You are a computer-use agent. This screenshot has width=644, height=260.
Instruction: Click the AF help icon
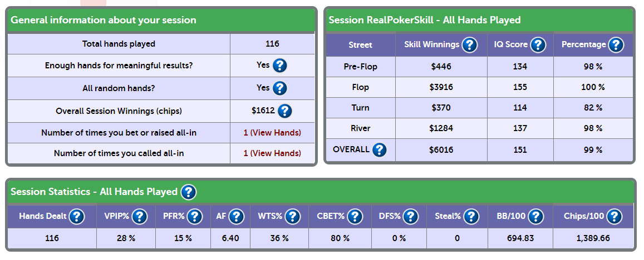[237, 216]
